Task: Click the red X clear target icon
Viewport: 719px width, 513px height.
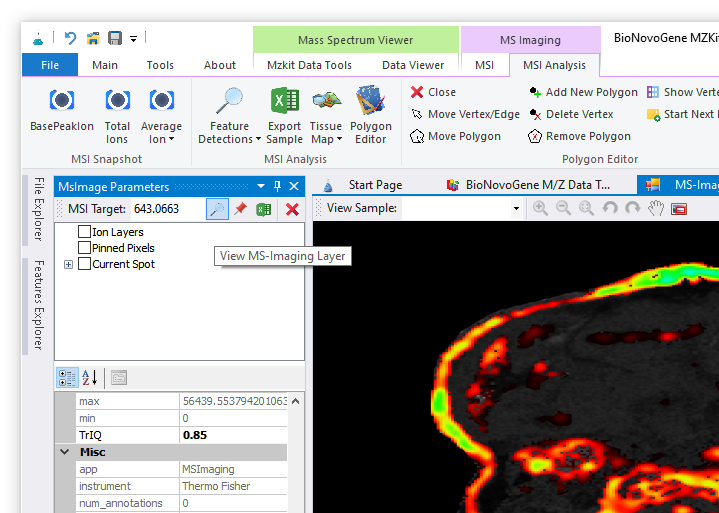Action: (292, 209)
